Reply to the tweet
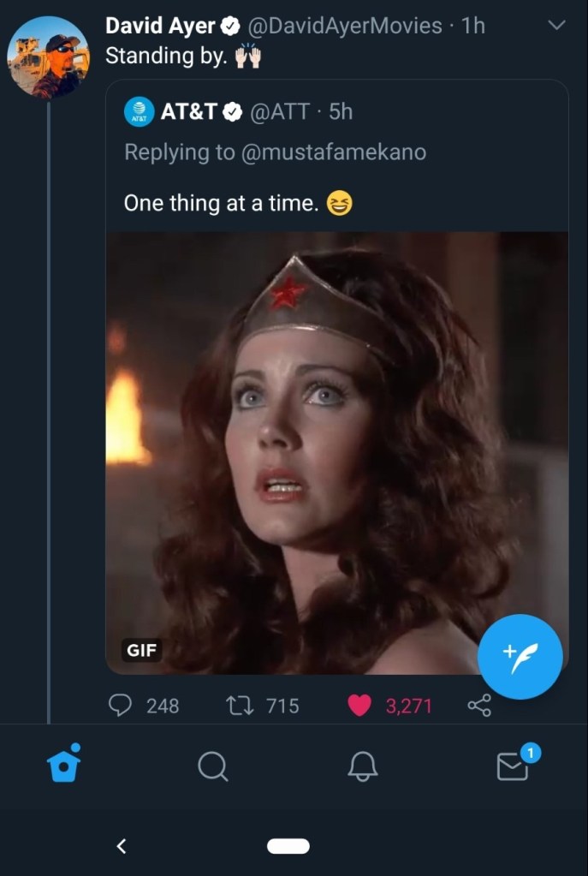This screenshot has width=588, height=876. [121, 706]
